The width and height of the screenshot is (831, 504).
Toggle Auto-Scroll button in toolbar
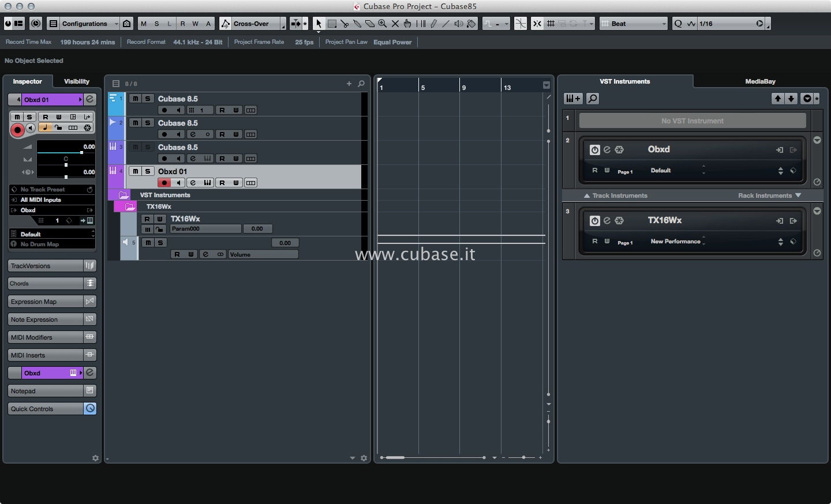tap(295, 24)
